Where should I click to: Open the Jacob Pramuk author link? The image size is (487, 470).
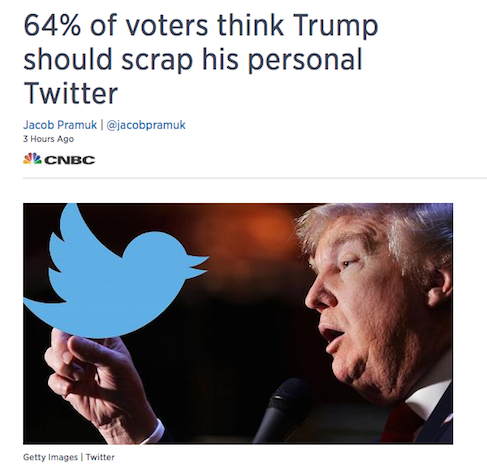point(60,125)
